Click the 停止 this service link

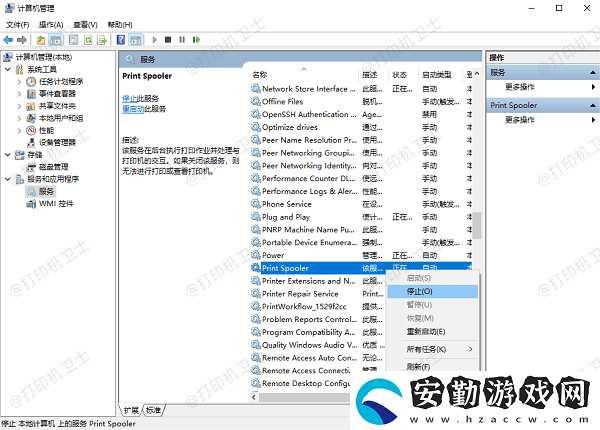(x=130, y=99)
